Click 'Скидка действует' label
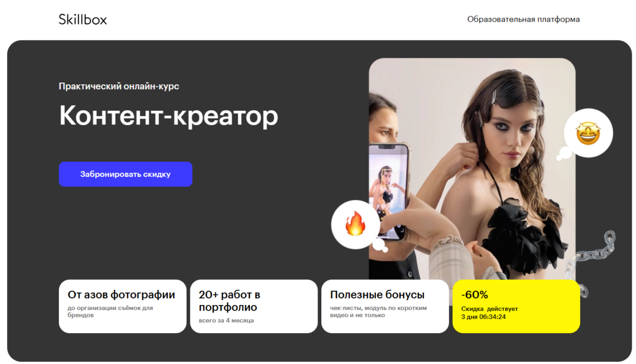Screen dimensions: 636x364 pyautogui.click(x=489, y=309)
